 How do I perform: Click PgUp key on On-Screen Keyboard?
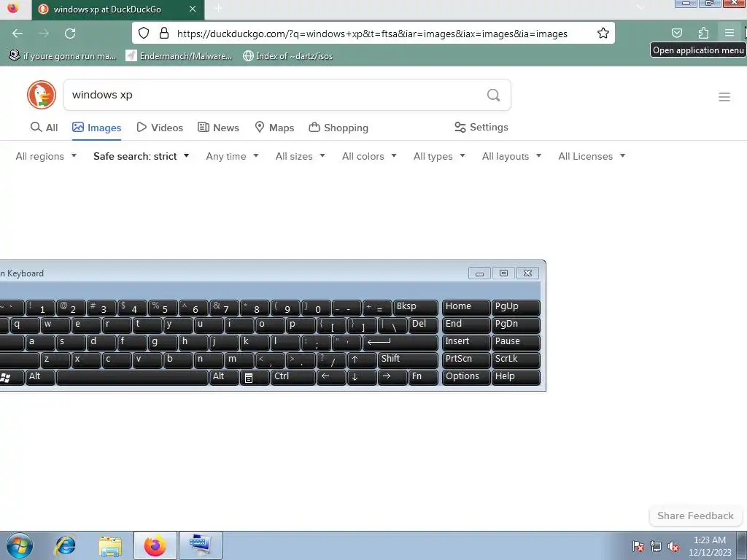[516, 308]
